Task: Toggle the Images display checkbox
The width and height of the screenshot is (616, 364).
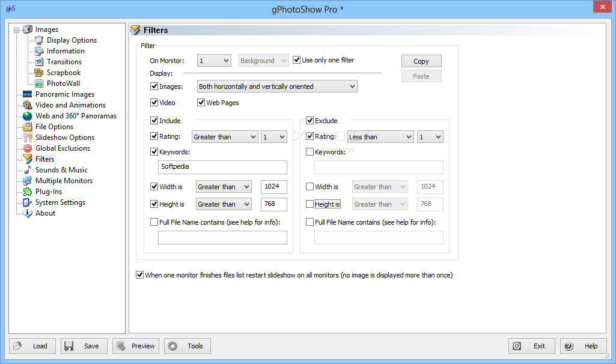Action: pyautogui.click(x=154, y=86)
